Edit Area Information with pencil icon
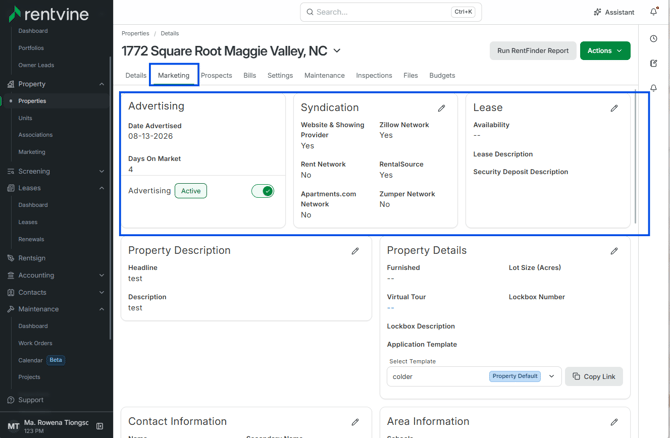 [614, 422]
